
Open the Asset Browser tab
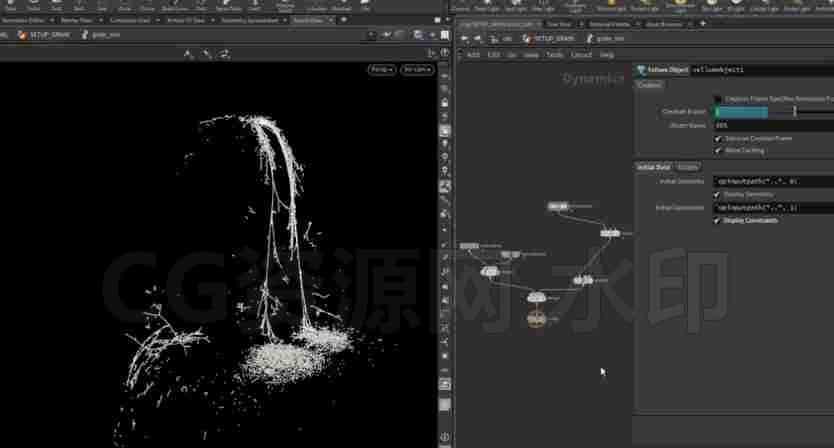[x=663, y=24]
